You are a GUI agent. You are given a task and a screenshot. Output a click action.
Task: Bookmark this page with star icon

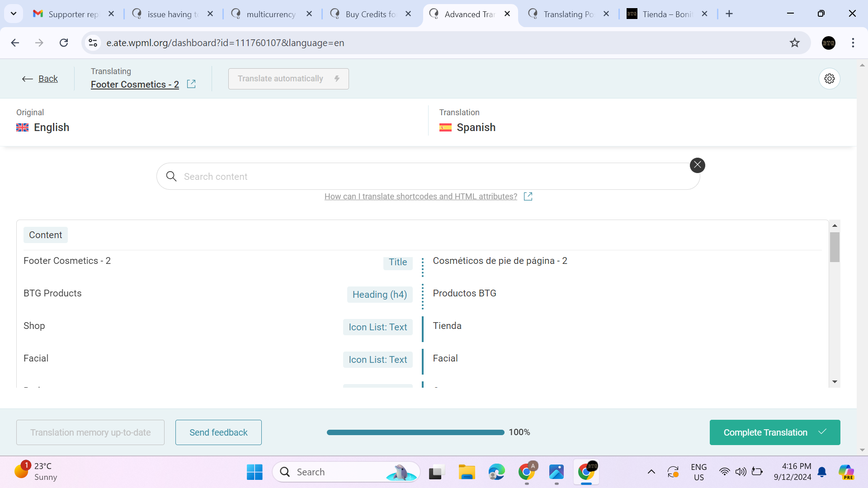[794, 43]
